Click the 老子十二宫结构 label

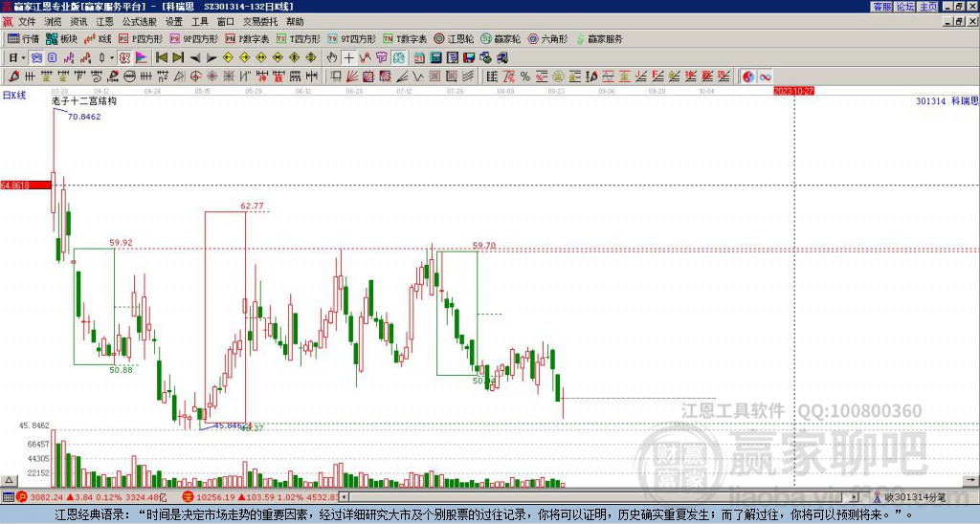click(84, 100)
